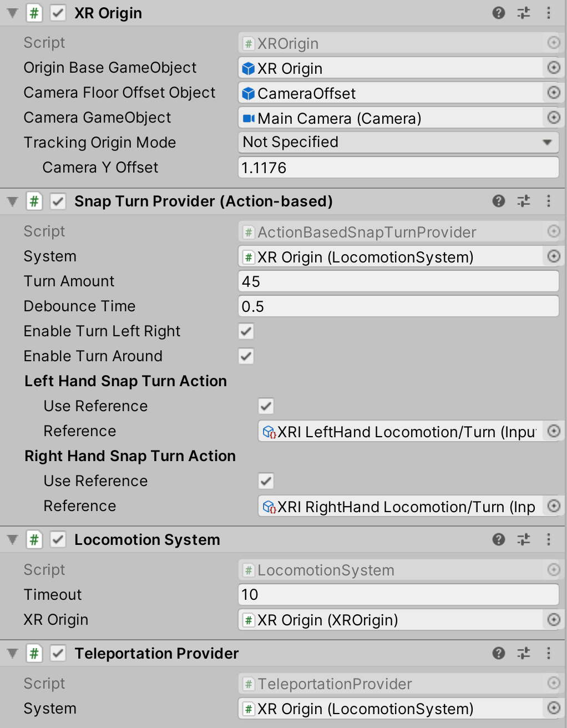Image resolution: width=567 pixels, height=728 pixels.
Task: Open the three-dot menu on Locomotion System
Action: click(x=549, y=539)
